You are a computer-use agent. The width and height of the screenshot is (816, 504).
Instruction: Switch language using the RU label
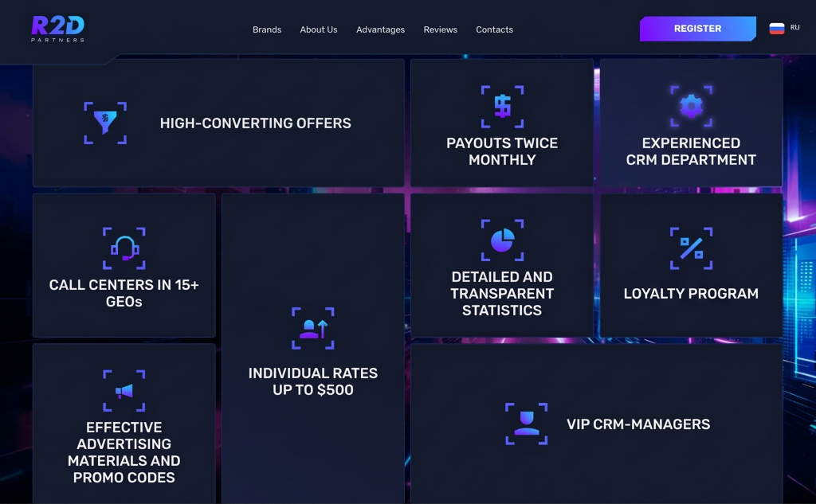pyautogui.click(x=794, y=28)
